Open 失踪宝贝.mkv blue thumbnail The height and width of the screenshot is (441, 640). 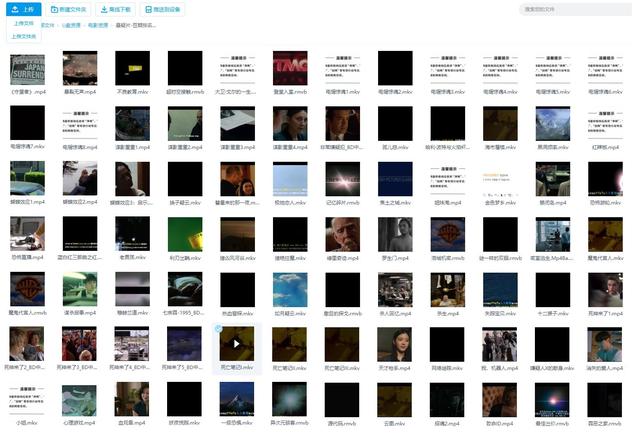[x=500, y=290]
